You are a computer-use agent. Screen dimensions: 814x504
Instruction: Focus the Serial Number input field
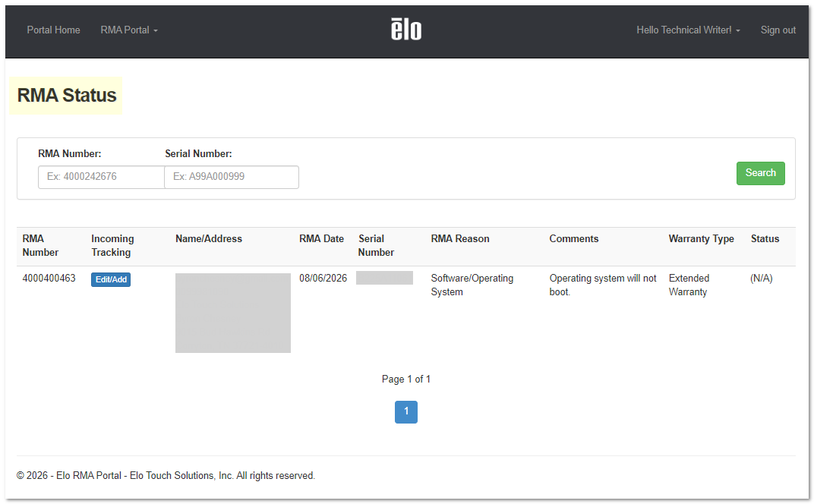pyautogui.click(x=232, y=177)
